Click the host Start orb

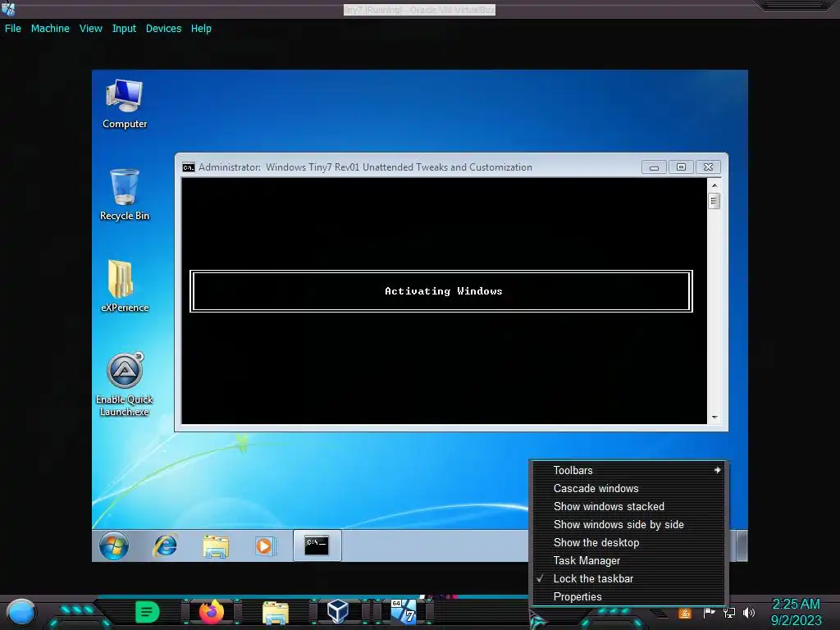tap(21, 612)
